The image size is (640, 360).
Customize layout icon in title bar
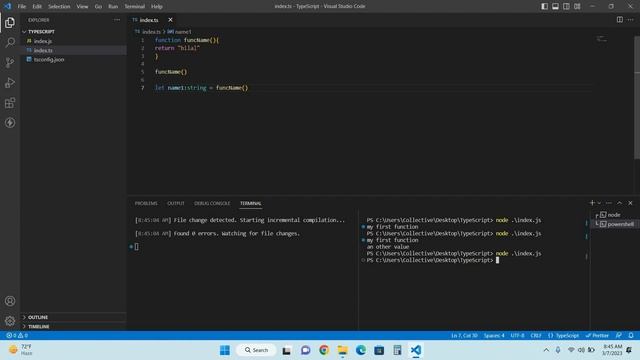tap(577, 6)
